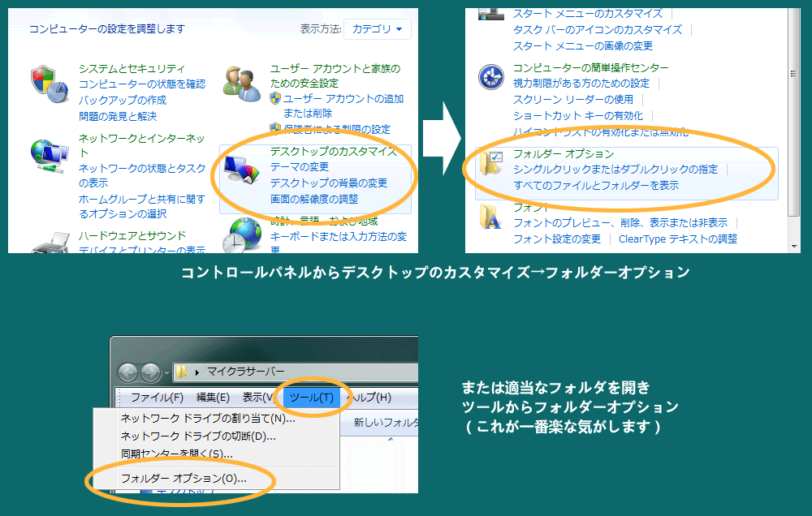The image size is (812, 516).
Task: Open デスクトップのカスタマイズ category link
Action: pos(334,151)
